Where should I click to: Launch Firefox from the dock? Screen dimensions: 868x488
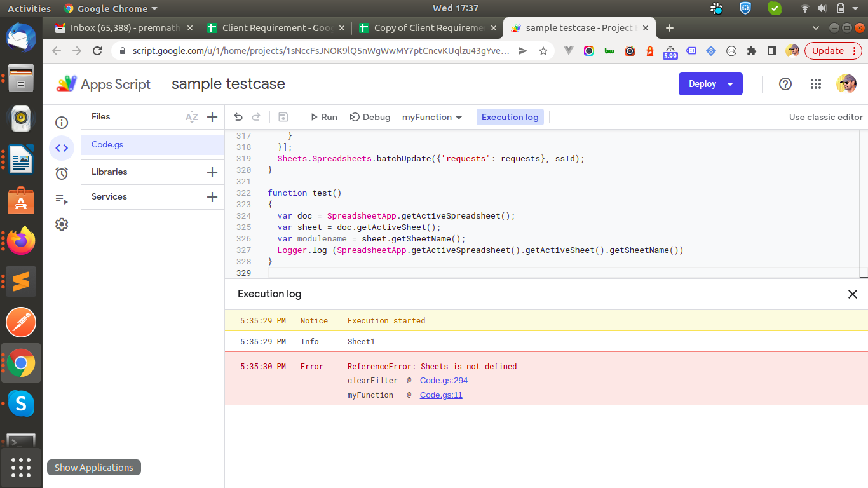(21, 240)
